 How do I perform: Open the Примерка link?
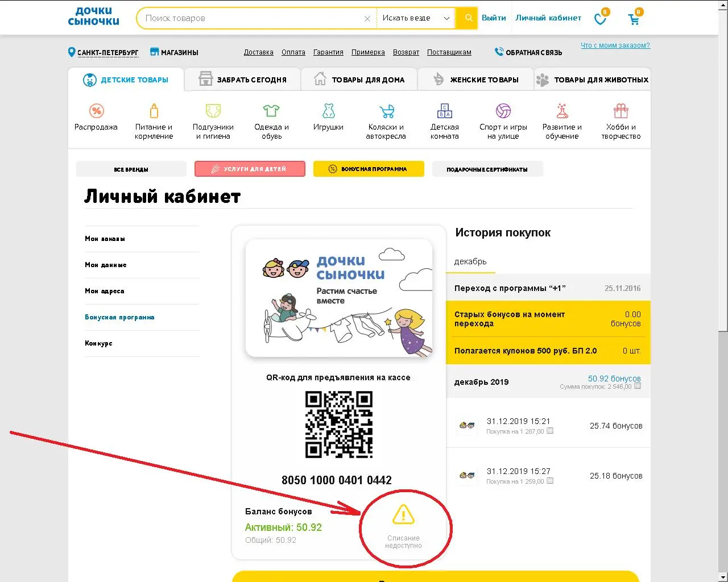click(x=368, y=52)
